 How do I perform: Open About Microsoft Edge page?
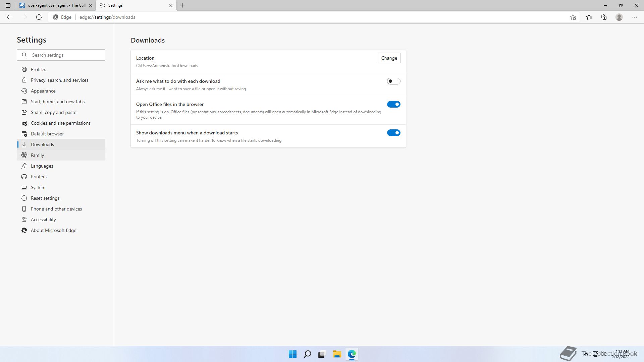pyautogui.click(x=61, y=230)
